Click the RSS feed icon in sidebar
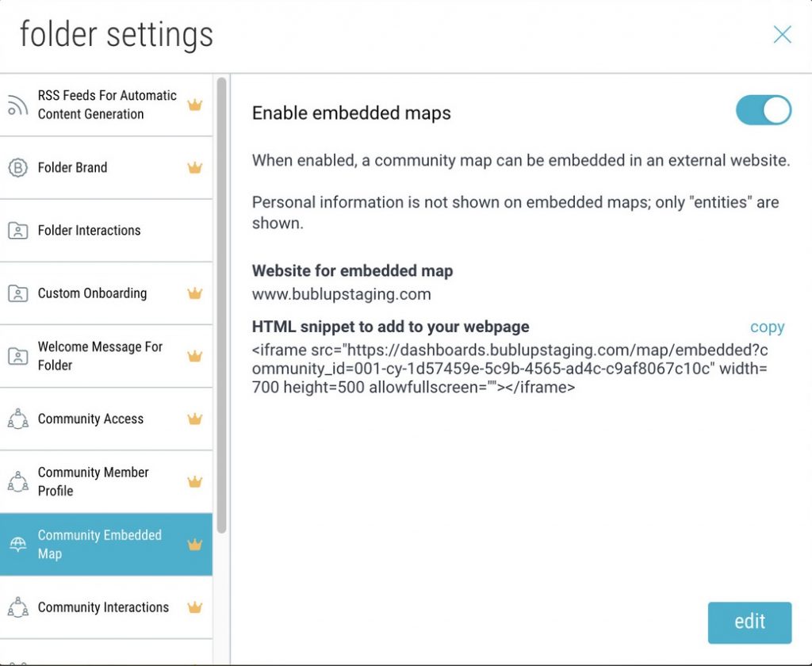This screenshot has width=812, height=666. point(17,105)
